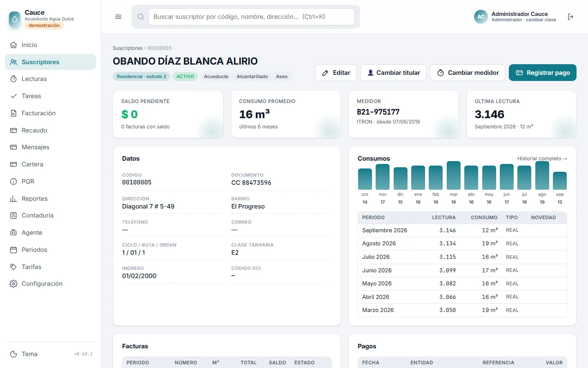Click the Periodos calendar icon
This screenshot has height=368, width=588.
(x=13, y=250)
